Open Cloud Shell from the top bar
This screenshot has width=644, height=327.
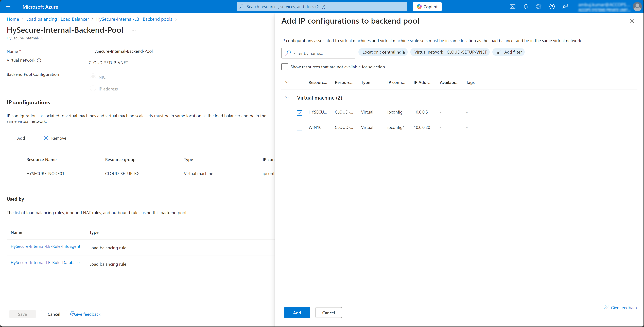pos(513,7)
